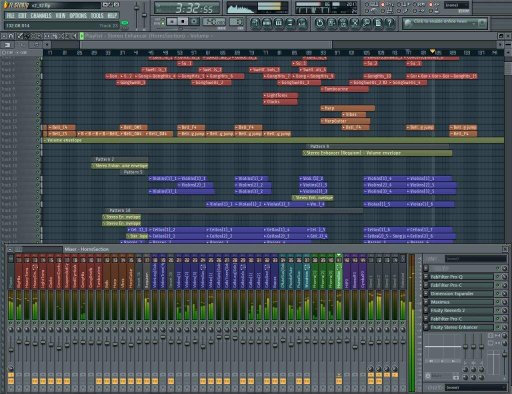This screenshot has width=512, height=394.
Task: Select the pencil draw tool in the playlist
Action: pos(20,36)
